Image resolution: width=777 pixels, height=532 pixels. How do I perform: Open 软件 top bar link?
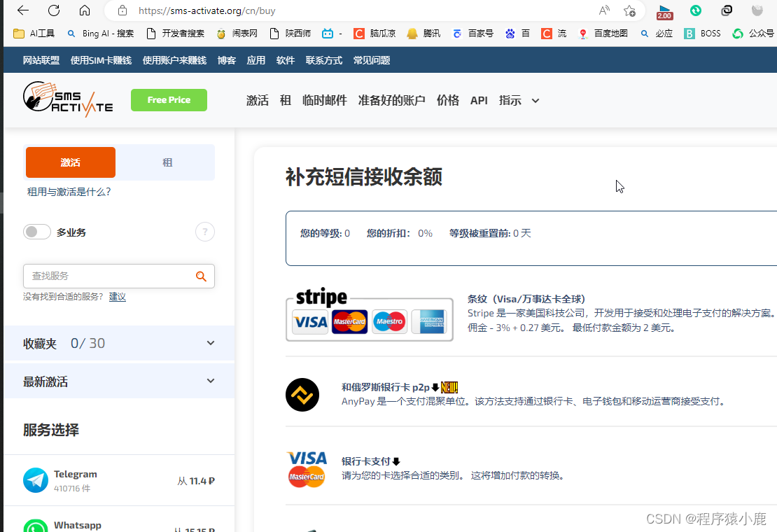[286, 60]
